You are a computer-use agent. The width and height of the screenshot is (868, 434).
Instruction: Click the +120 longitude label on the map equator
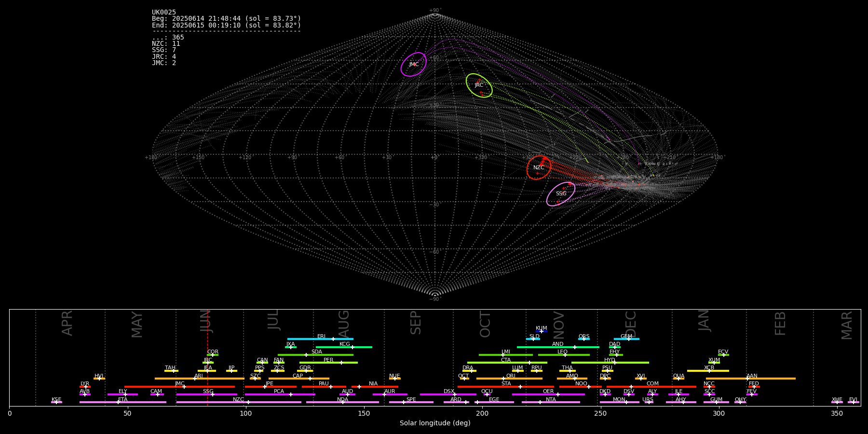[245, 157]
